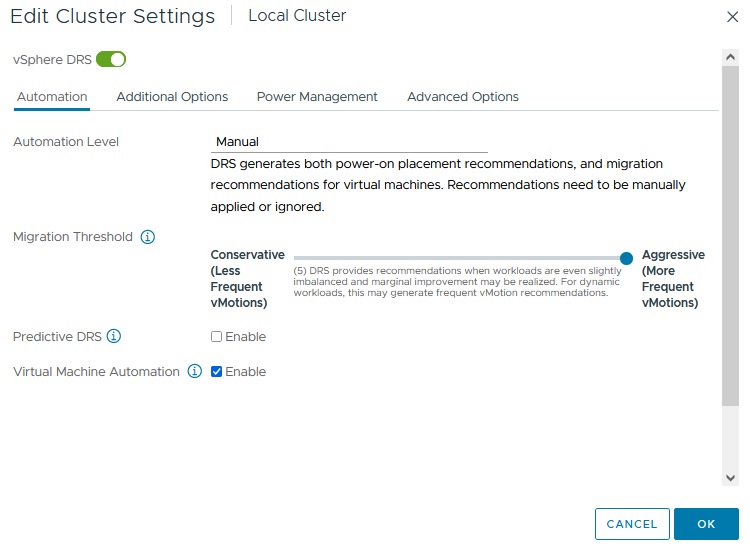This screenshot has height=546, width=750.
Task: Confirm settings with the OK button
Action: [706, 524]
